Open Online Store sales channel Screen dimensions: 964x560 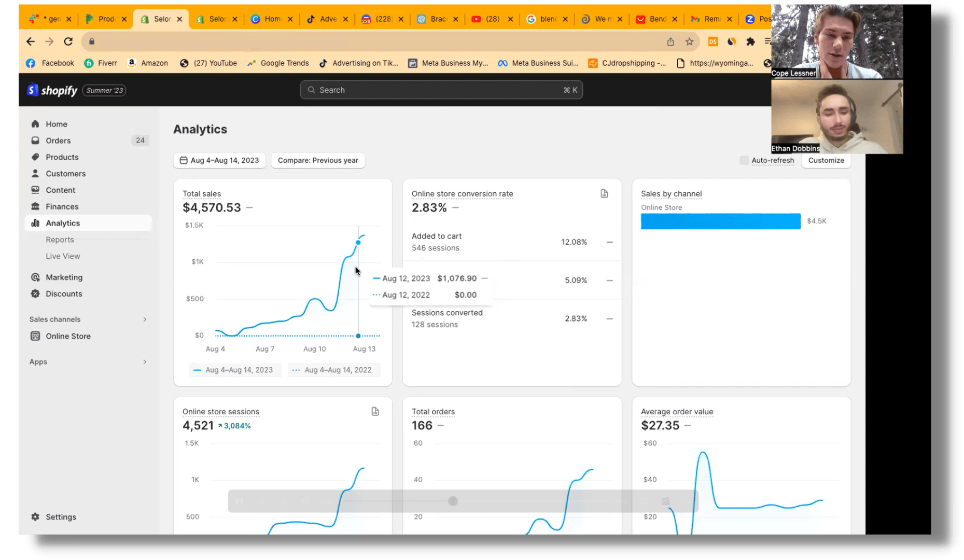pos(68,336)
